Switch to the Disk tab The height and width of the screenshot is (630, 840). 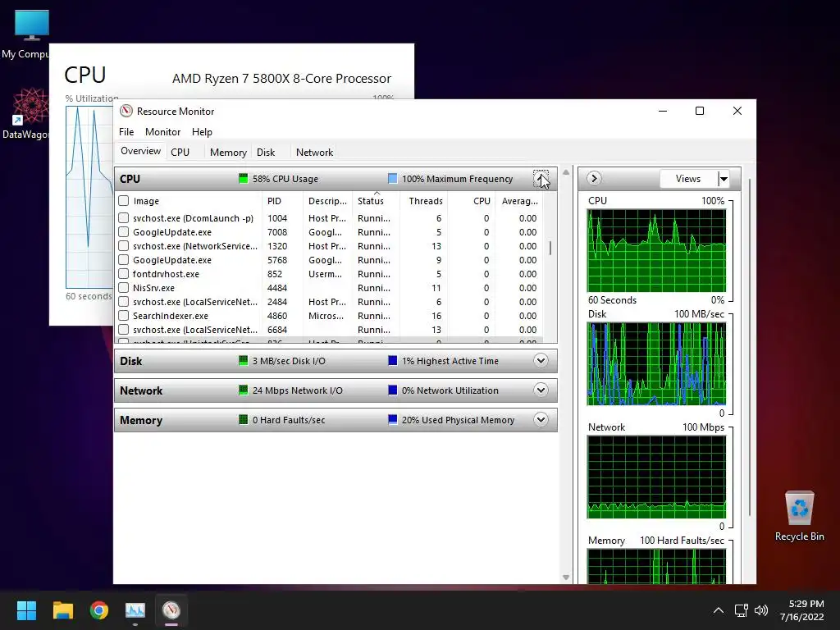click(x=266, y=152)
